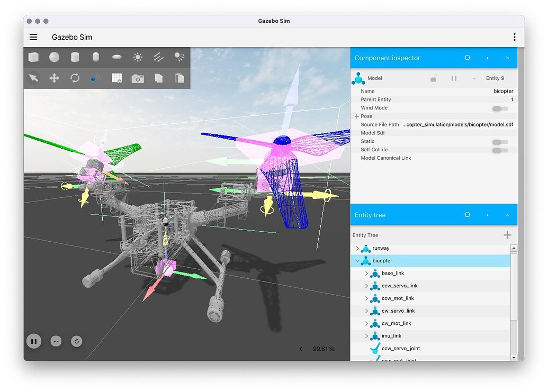
Task: Expand the runway entity in the tree
Action: [358, 248]
